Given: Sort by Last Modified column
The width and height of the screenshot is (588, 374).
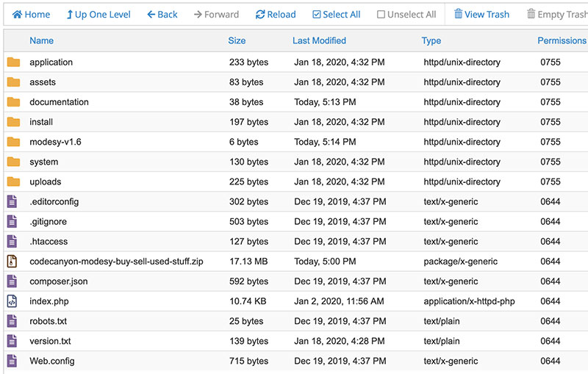Looking at the screenshot, I should 319,40.
